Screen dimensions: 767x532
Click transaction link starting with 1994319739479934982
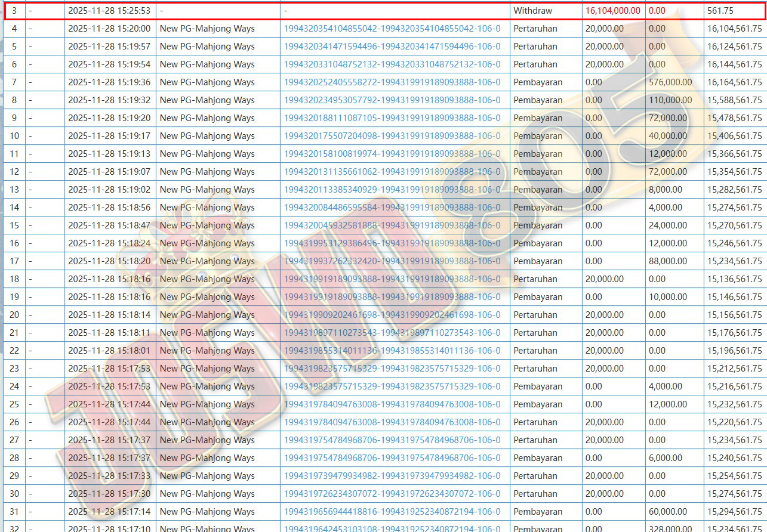click(392, 476)
